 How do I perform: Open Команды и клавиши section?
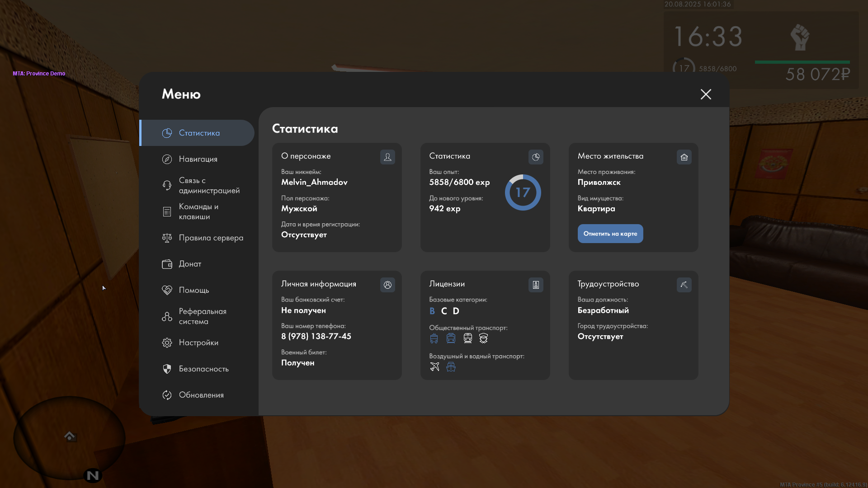(x=197, y=211)
